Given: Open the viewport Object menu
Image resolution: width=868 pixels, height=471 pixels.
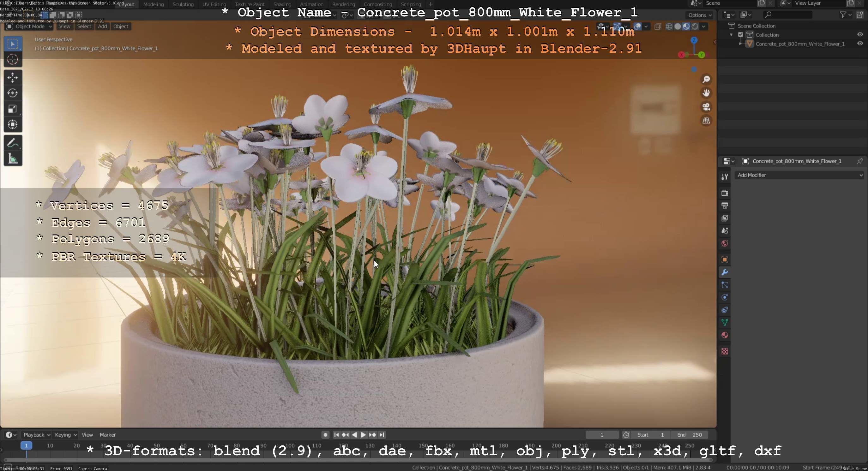Looking at the screenshot, I should (x=121, y=26).
